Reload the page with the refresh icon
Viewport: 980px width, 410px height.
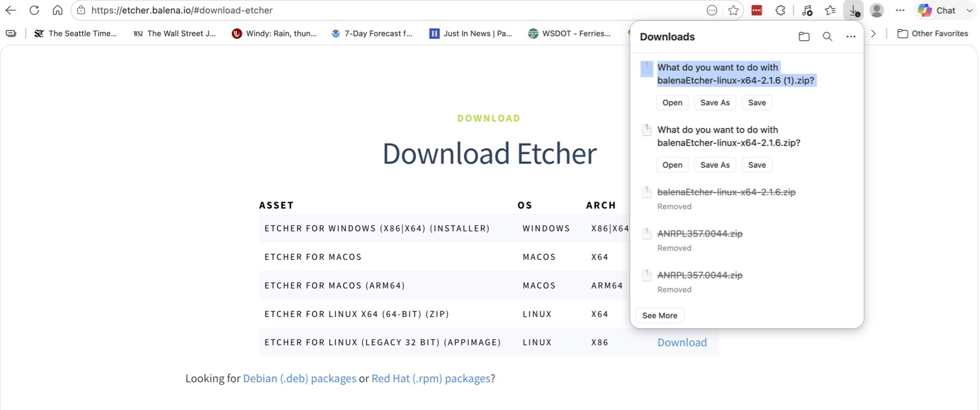(34, 10)
